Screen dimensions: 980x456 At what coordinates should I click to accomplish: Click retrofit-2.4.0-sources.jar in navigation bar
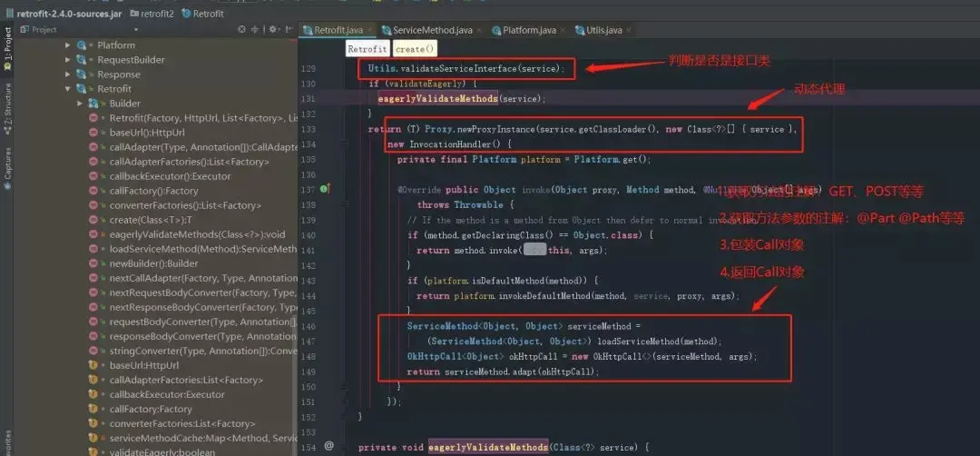pyautogui.click(x=69, y=13)
